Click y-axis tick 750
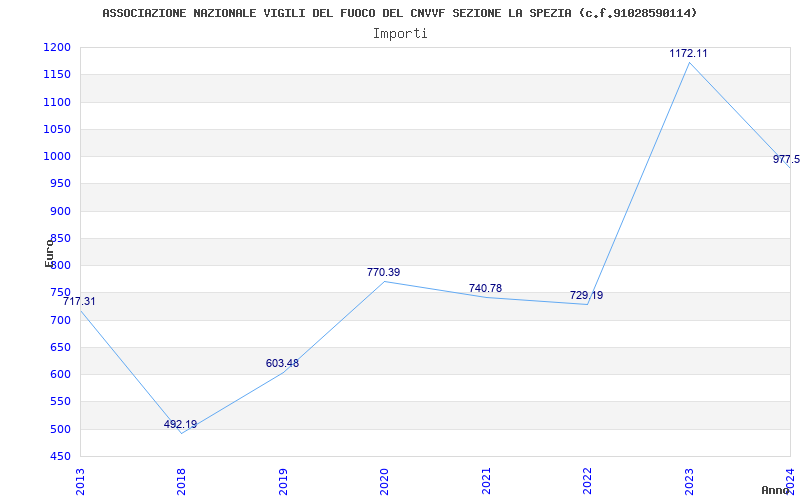The height and width of the screenshot is (500, 800). (60, 293)
